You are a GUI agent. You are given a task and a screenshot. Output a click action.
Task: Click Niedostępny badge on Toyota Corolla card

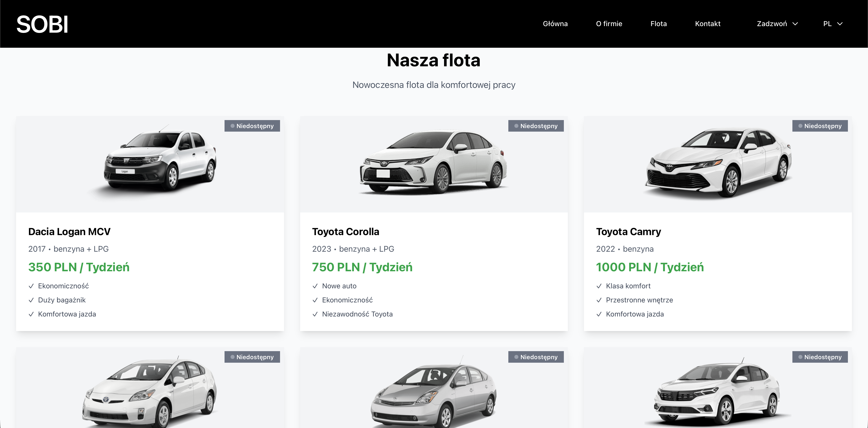tap(536, 126)
